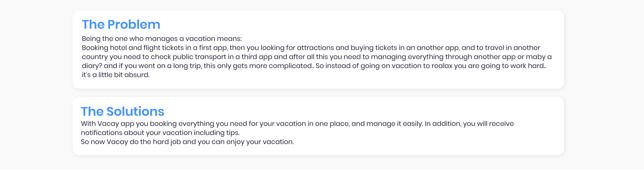The image size is (644, 170).
Task: Select the line "So now Vacay do the hard job"
Action: (x=187, y=142)
